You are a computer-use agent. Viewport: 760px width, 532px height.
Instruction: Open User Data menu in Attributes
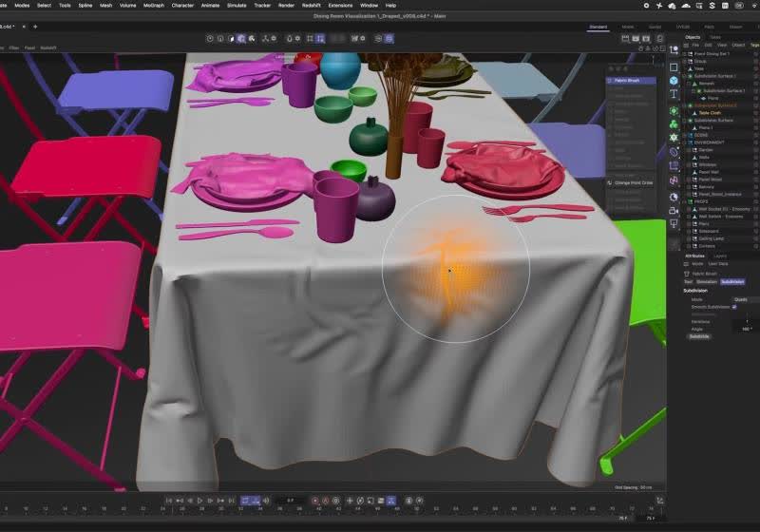tap(718, 264)
